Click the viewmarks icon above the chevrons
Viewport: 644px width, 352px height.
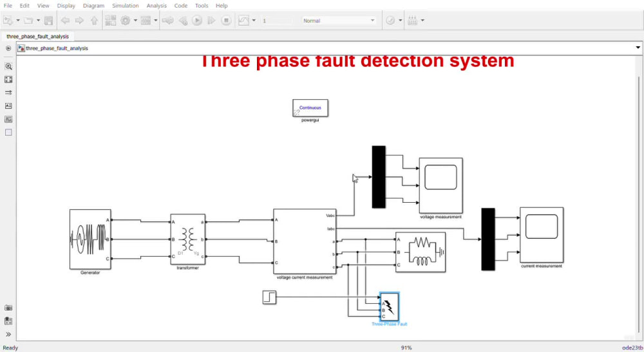[x=8, y=321]
